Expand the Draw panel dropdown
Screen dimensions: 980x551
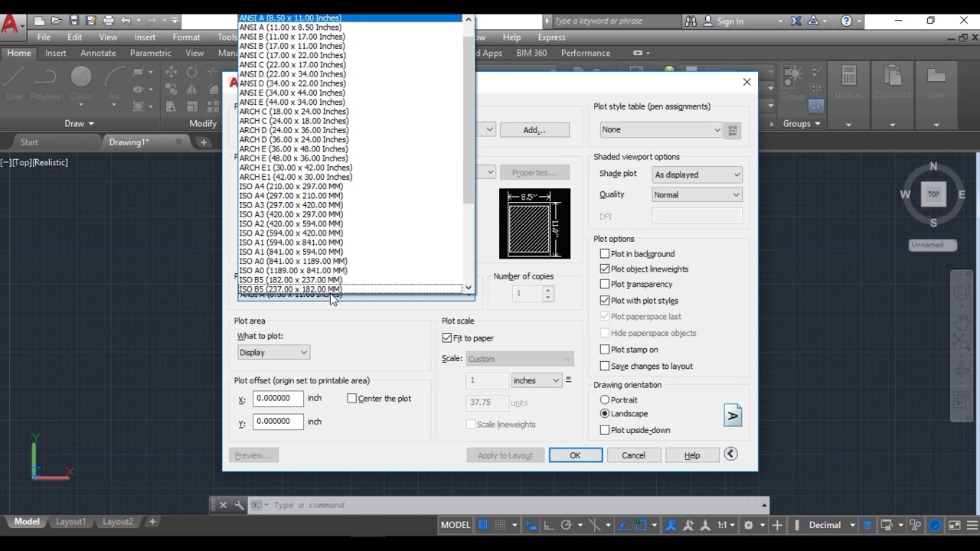(80, 123)
